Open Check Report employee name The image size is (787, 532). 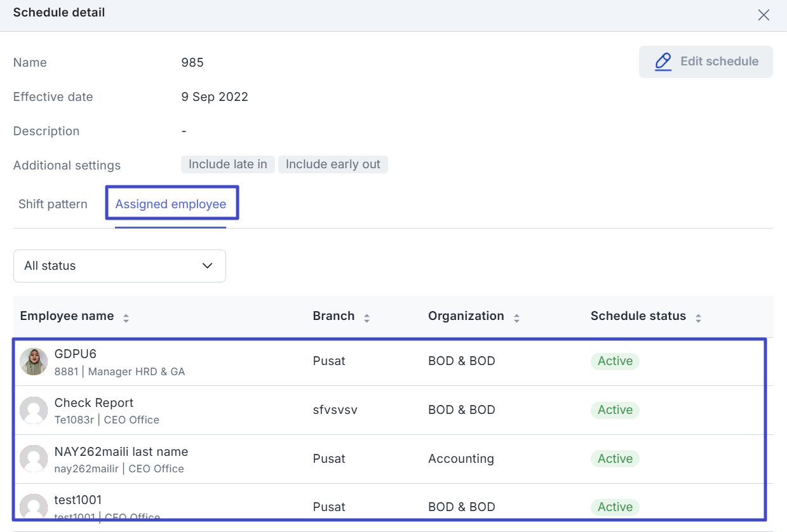[x=94, y=403]
